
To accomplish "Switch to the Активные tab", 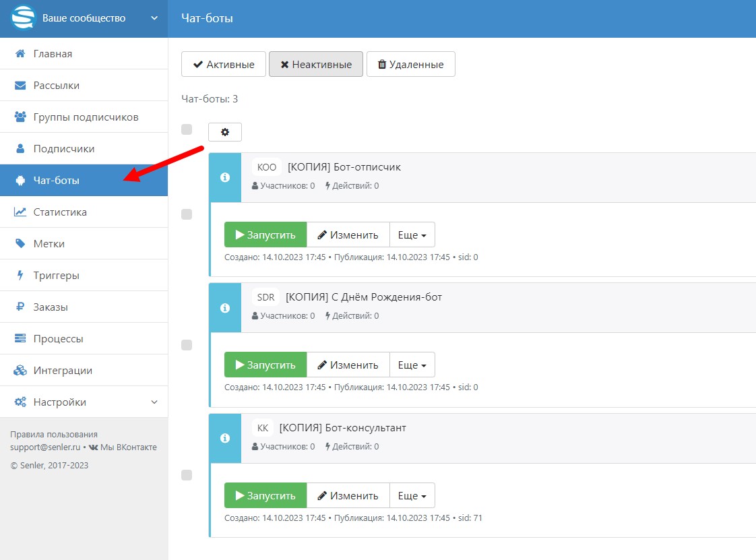I will pyautogui.click(x=224, y=65).
